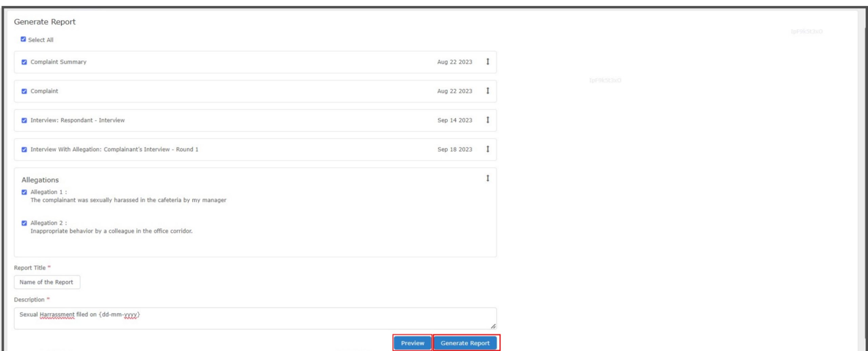The height and width of the screenshot is (351, 868).
Task: Uncheck the Complaint row checkbox
Action: click(x=24, y=91)
